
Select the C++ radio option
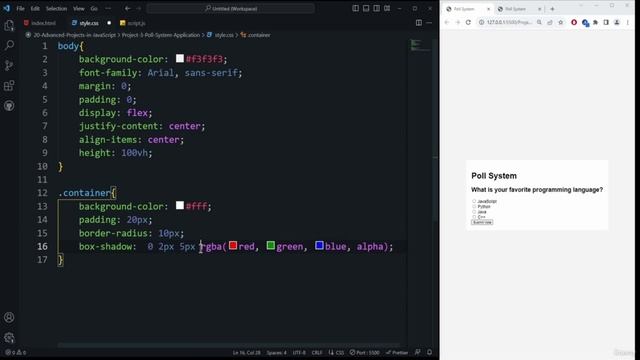tap(474, 217)
